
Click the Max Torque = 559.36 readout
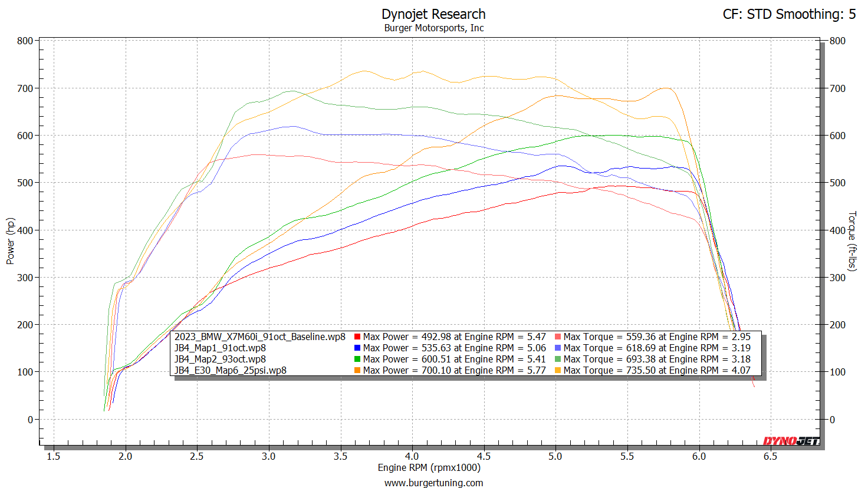[657, 337]
